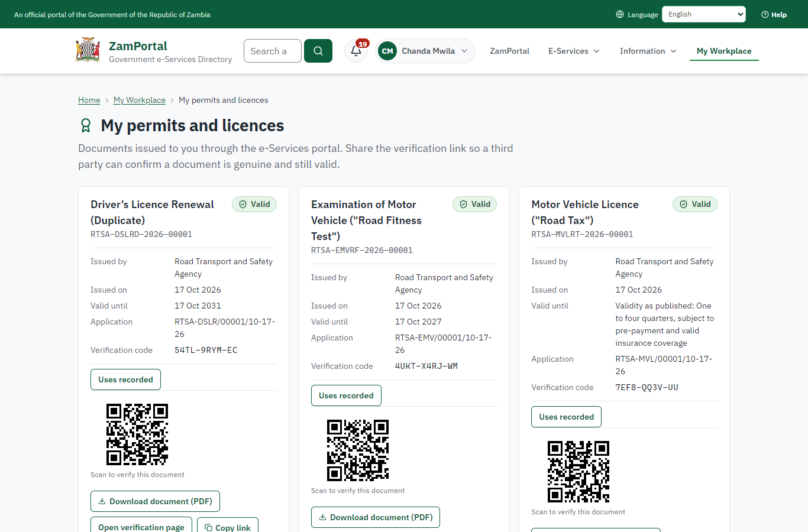Screen dimensions: 808x532
Task: Click the download icon on Driver's Licence PDF button
Action: click(102, 501)
